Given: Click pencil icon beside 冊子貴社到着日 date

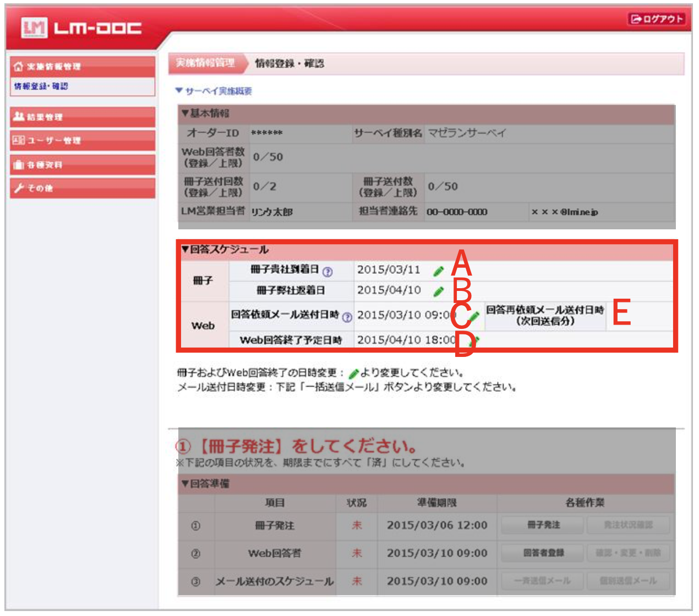Looking at the screenshot, I should click(438, 271).
